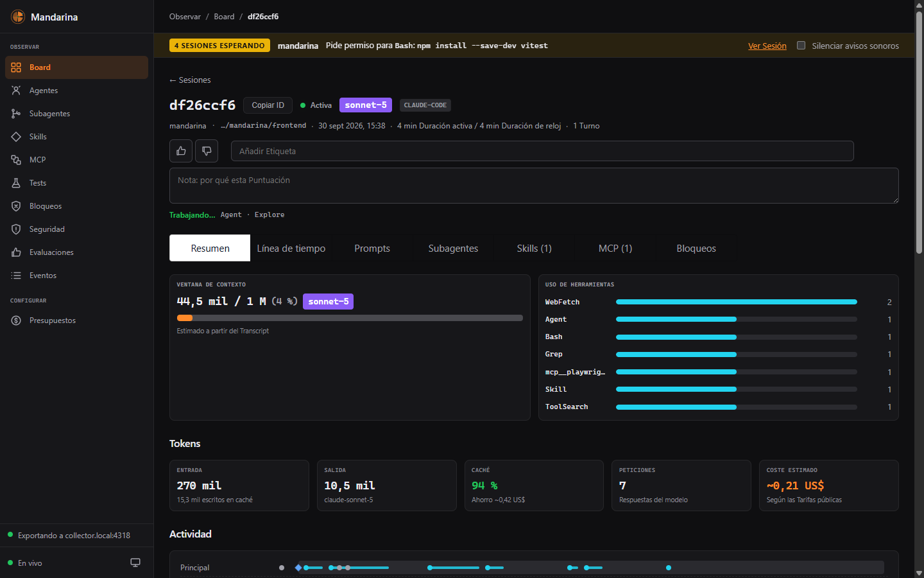Screen dimensions: 924x578
Task: Open the Prompts tab
Action: pos(372,249)
